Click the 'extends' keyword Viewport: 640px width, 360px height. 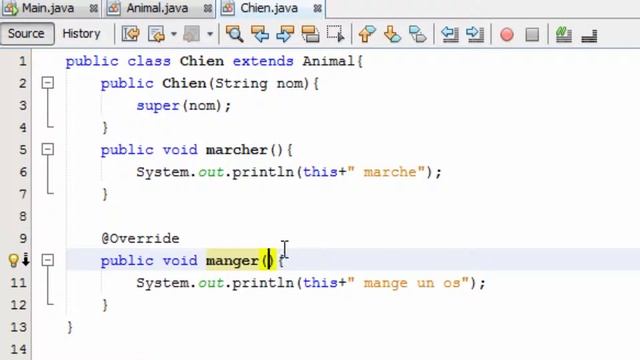tap(263, 61)
